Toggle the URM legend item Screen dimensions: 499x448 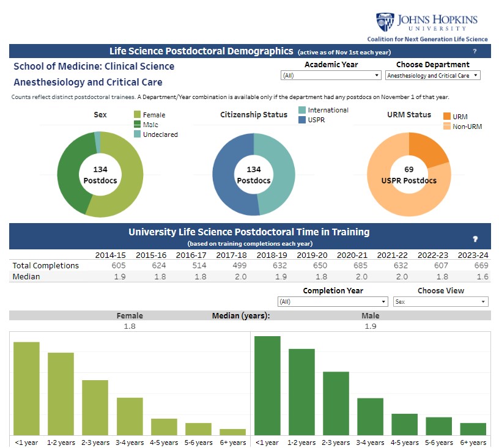[447, 116]
